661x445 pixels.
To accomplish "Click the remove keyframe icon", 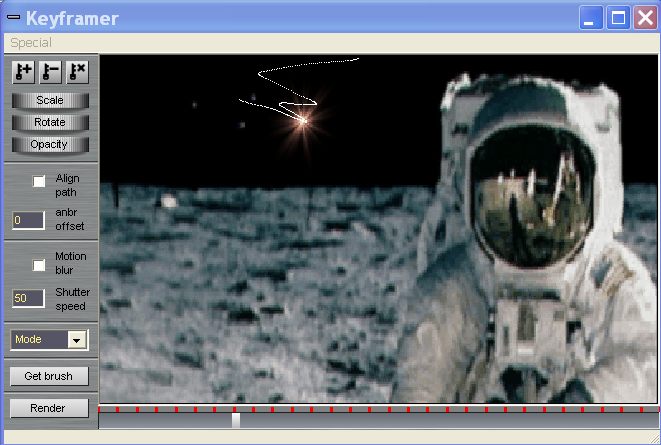I will point(50,72).
